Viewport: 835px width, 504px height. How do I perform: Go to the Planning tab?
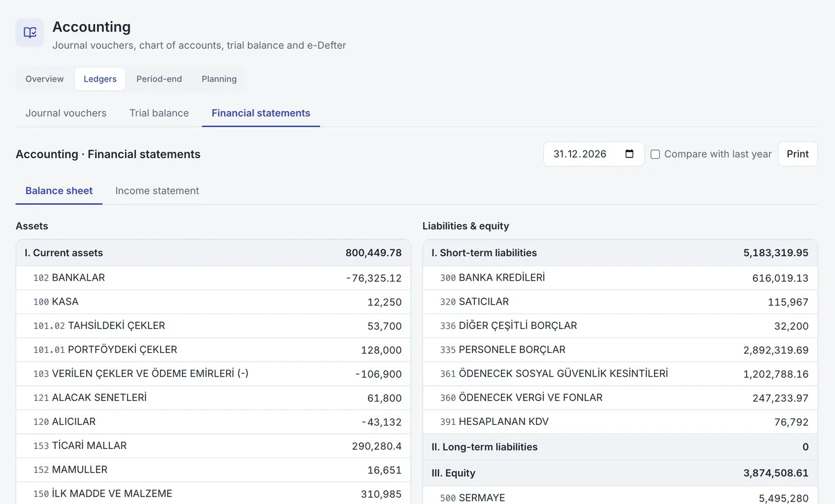220,79
